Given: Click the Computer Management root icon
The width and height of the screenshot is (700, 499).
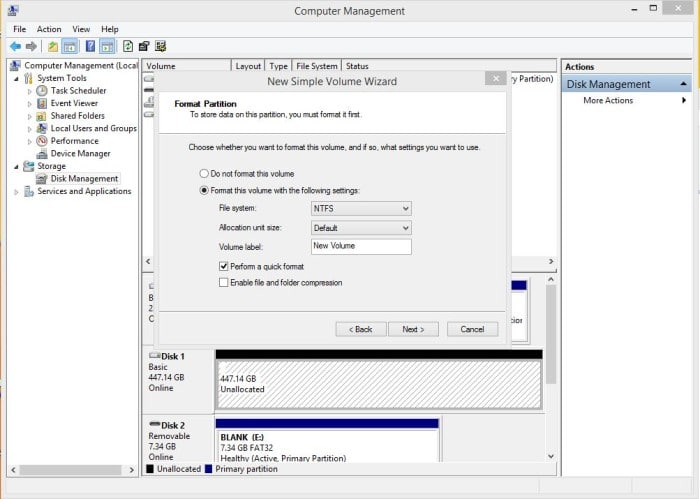Looking at the screenshot, I should click(x=15, y=66).
